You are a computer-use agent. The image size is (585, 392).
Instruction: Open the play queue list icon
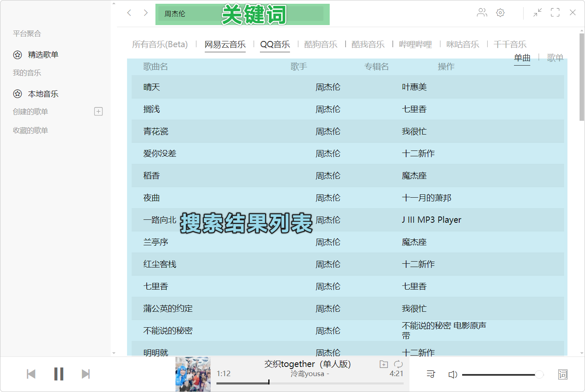point(431,374)
